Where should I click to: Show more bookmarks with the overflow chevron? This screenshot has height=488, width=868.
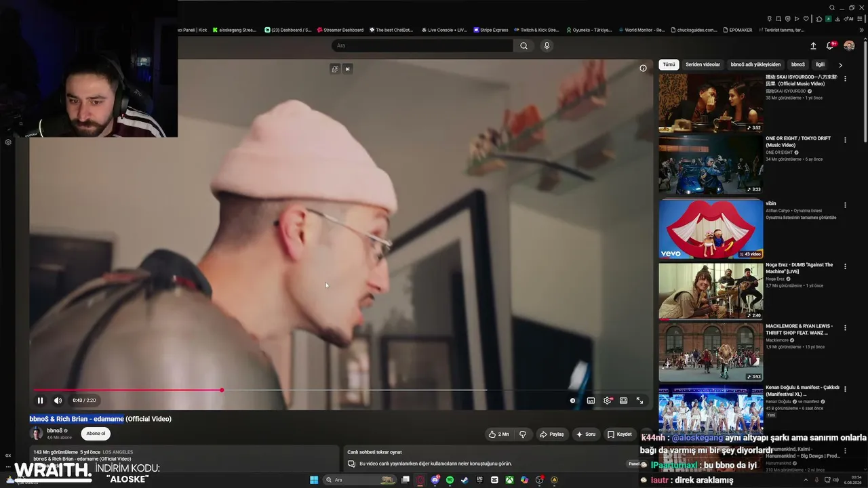pos(861,30)
